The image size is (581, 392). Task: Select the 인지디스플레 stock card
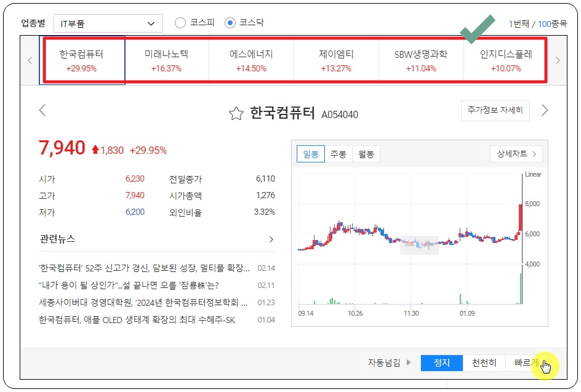(x=506, y=60)
